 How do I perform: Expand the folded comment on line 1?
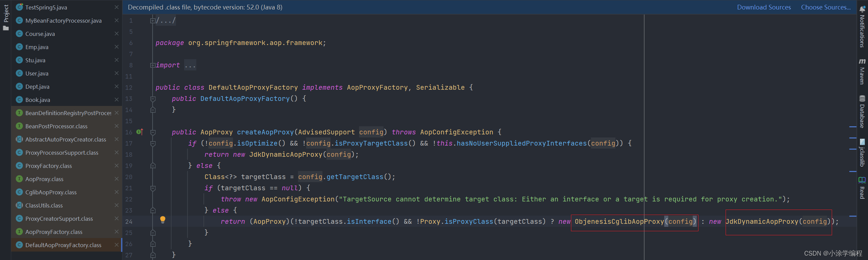click(x=153, y=21)
